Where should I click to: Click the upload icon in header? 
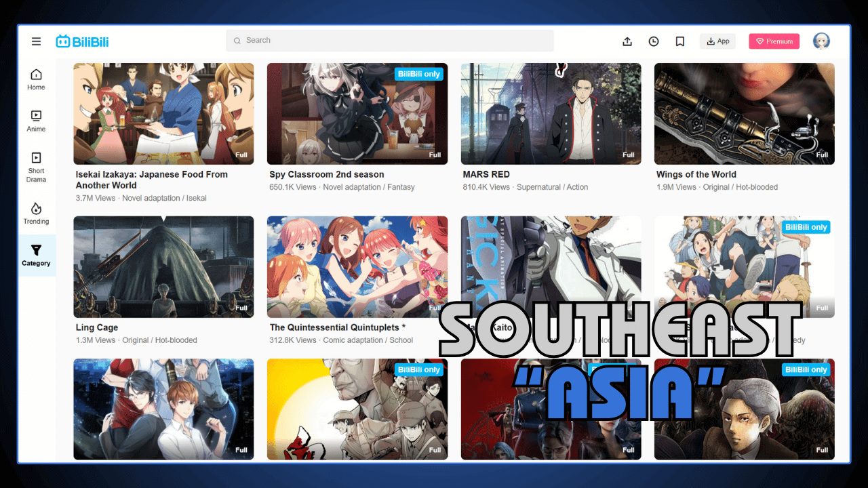click(627, 41)
